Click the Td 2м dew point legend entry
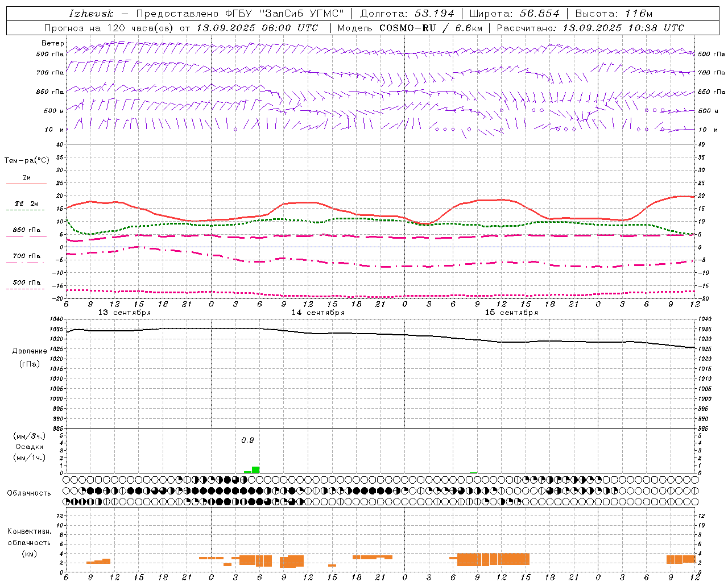 click(27, 203)
